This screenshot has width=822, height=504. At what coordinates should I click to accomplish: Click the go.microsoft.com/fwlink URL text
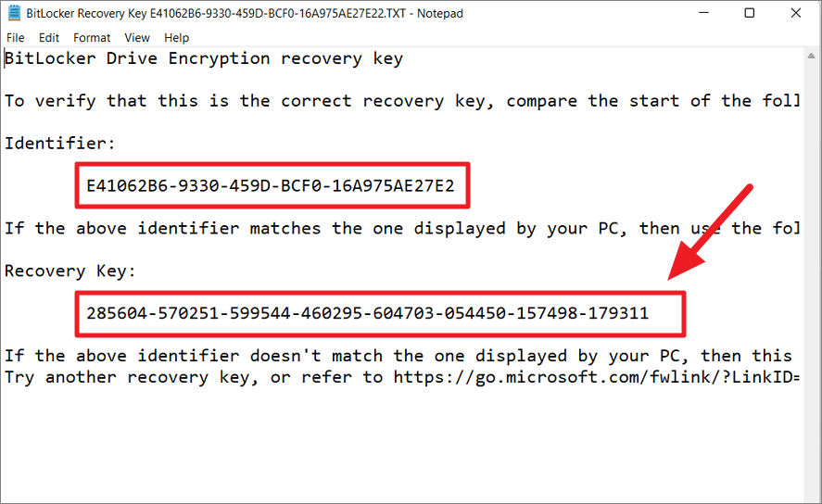(x=596, y=377)
